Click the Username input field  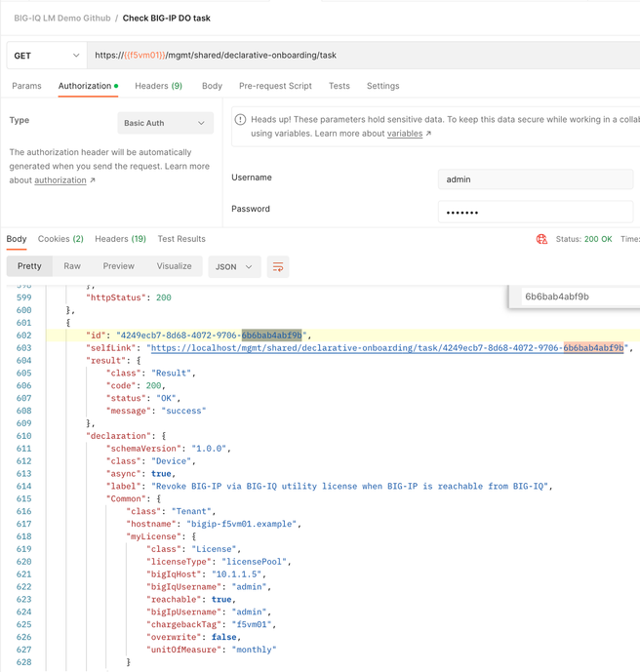point(537,179)
